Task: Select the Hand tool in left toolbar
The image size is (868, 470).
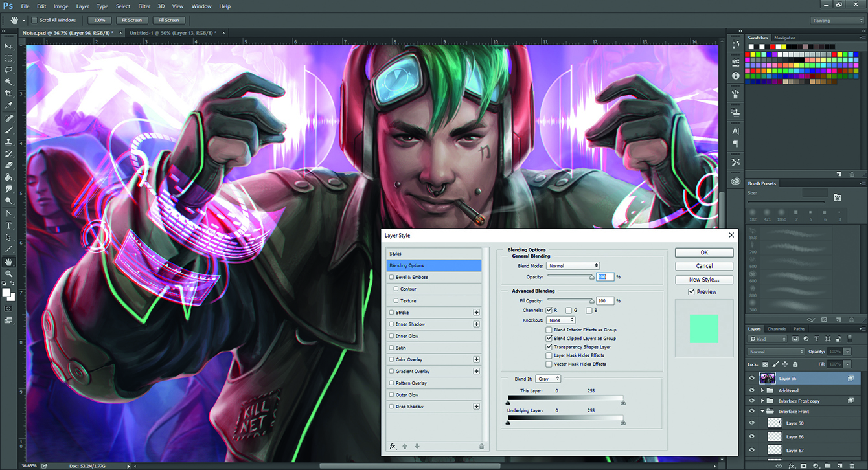Action: pyautogui.click(x=9, y=262)
